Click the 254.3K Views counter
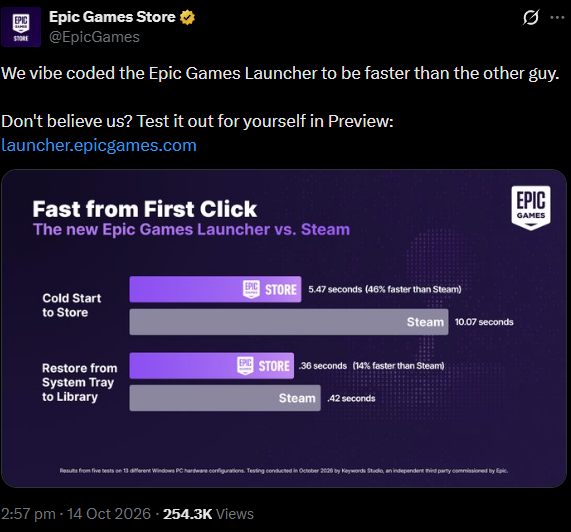571x532 pixels. tap(208, 514)
